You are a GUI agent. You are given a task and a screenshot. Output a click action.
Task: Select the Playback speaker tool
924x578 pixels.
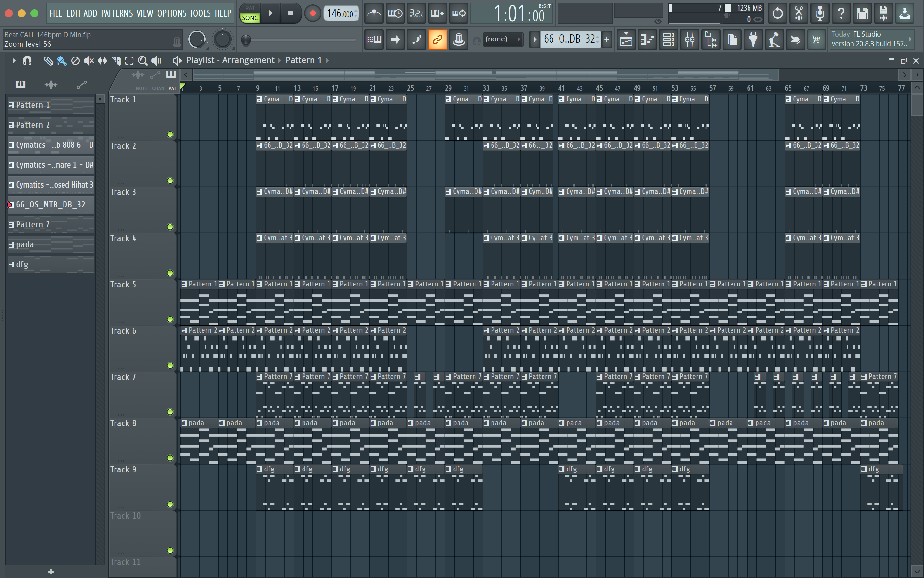click(156, 60)
